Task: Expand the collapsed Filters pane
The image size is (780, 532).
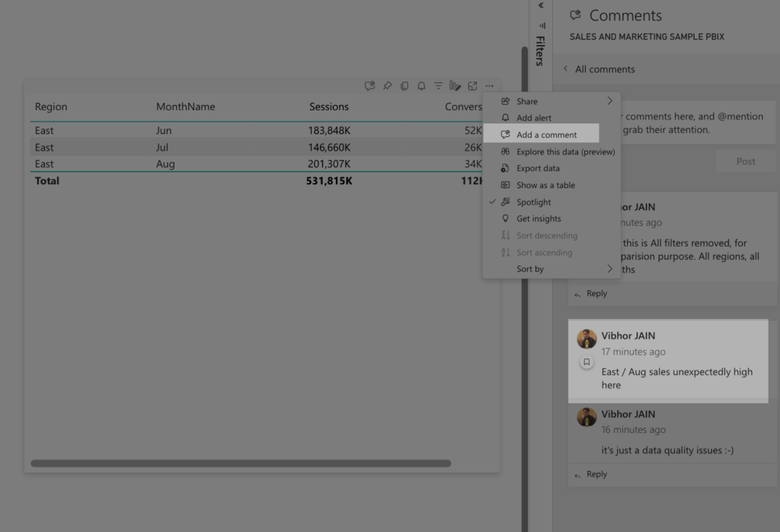Action: pos(540,5)
